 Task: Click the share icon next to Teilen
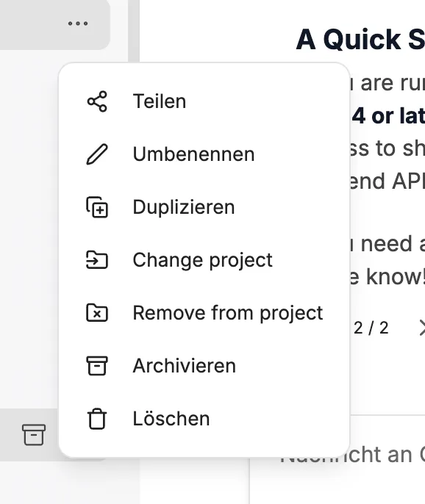(97, 101)
